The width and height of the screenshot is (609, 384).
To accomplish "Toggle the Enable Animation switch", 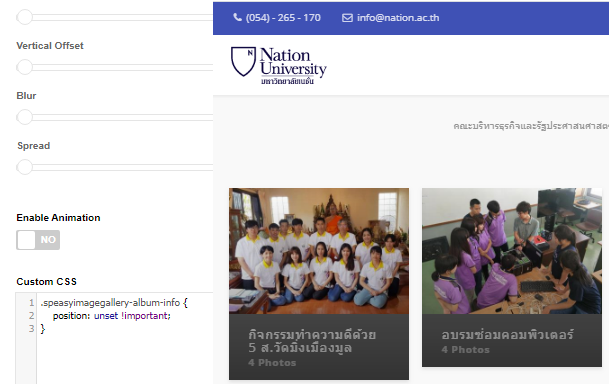I will click(38, 240).
